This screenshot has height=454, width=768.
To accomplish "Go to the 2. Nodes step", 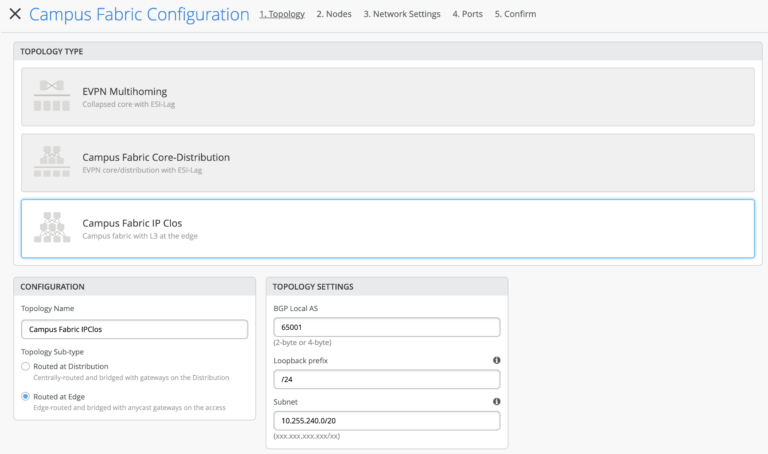I will (334, 15).
